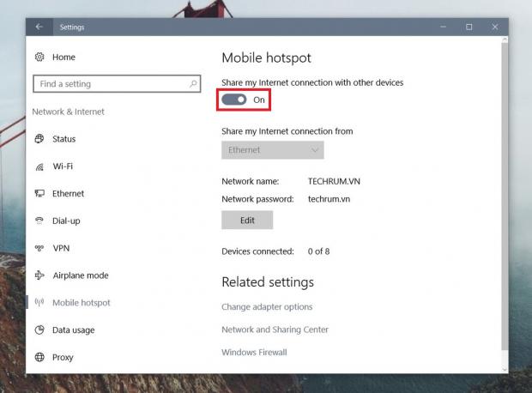Click the Status globe icon

(x=39, y=139)
